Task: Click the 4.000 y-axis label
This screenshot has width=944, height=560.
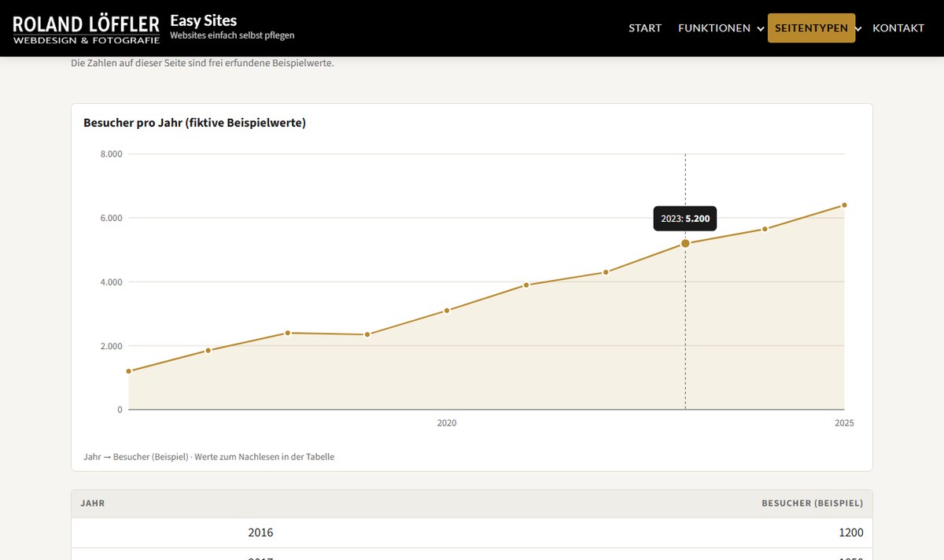Action: (111, 282)
